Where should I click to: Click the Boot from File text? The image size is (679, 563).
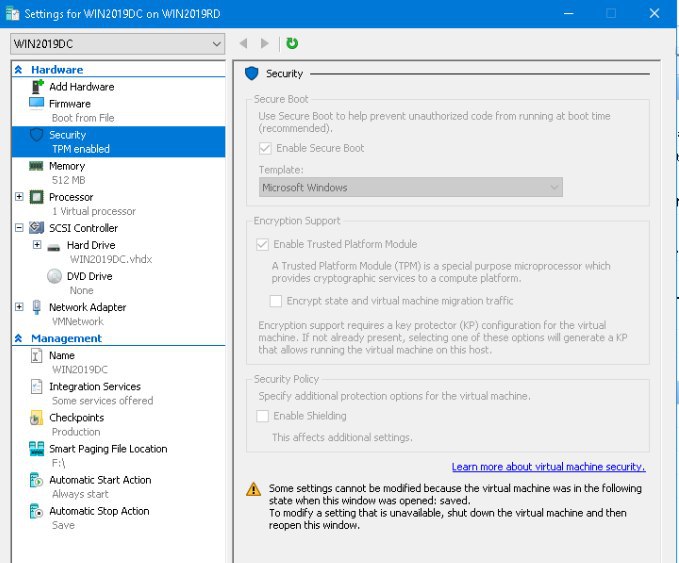point(83,118)
